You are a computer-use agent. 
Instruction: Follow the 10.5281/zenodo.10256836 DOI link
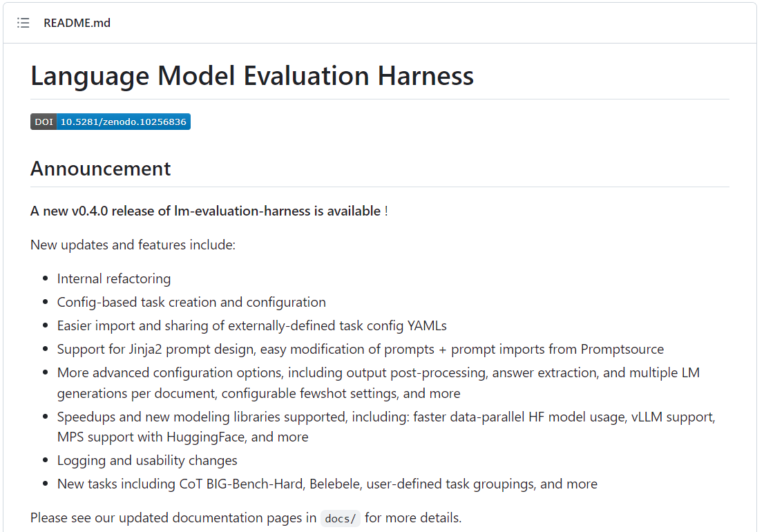tap(124, 122)
